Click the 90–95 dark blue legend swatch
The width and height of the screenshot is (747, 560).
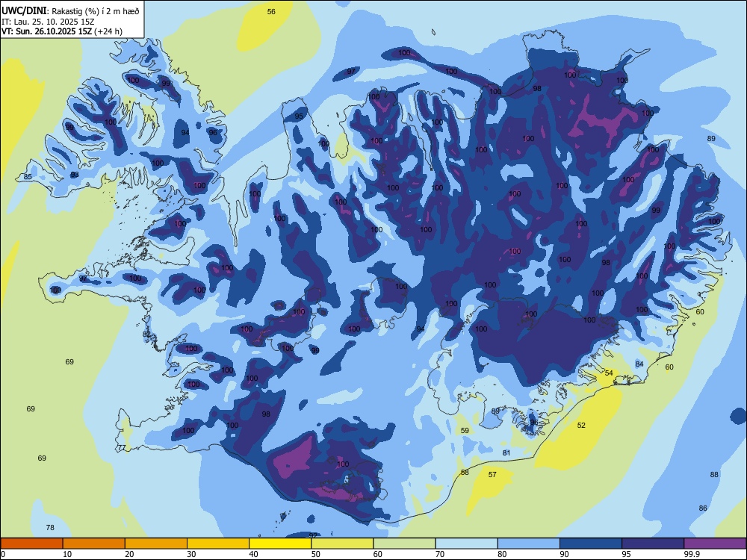coord(591,544)
